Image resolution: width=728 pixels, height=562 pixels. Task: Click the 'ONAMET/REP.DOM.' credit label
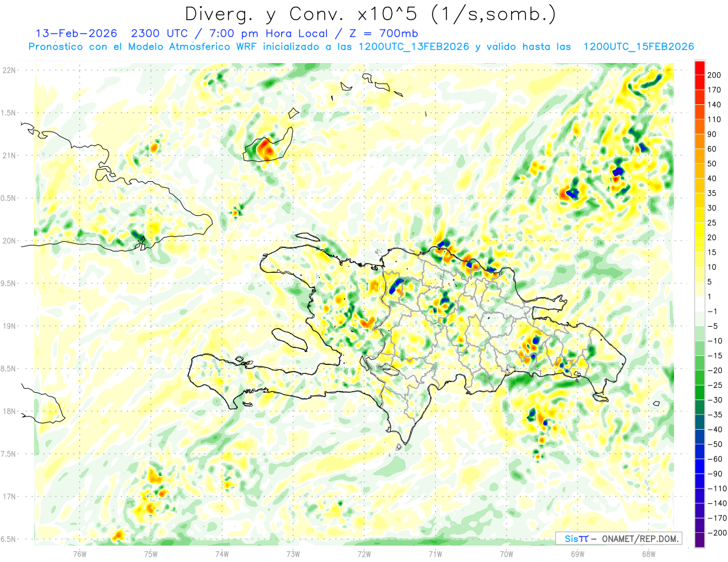(640, 538)
